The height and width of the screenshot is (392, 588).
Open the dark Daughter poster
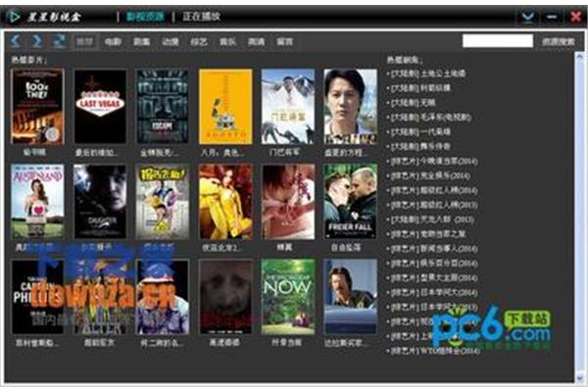(100, 202)
